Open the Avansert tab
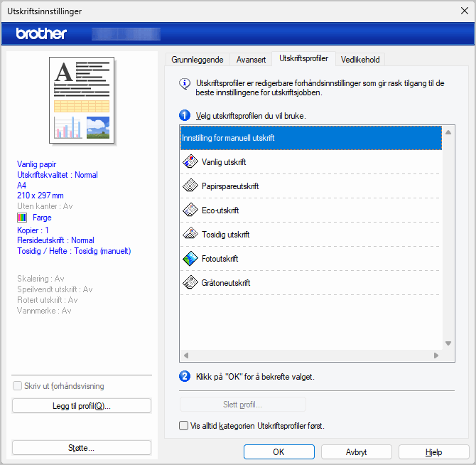Image resolution: width=476 pixels, height=465 pixels. click(251, 60)
